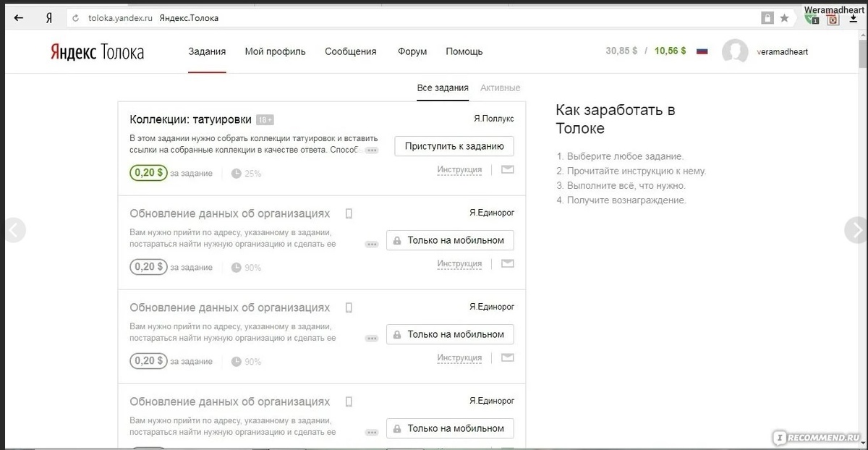This screenshot has height=450, width=868.
Task: Click Коллекции: татуировки task title
Action: [x=191, y=119]
